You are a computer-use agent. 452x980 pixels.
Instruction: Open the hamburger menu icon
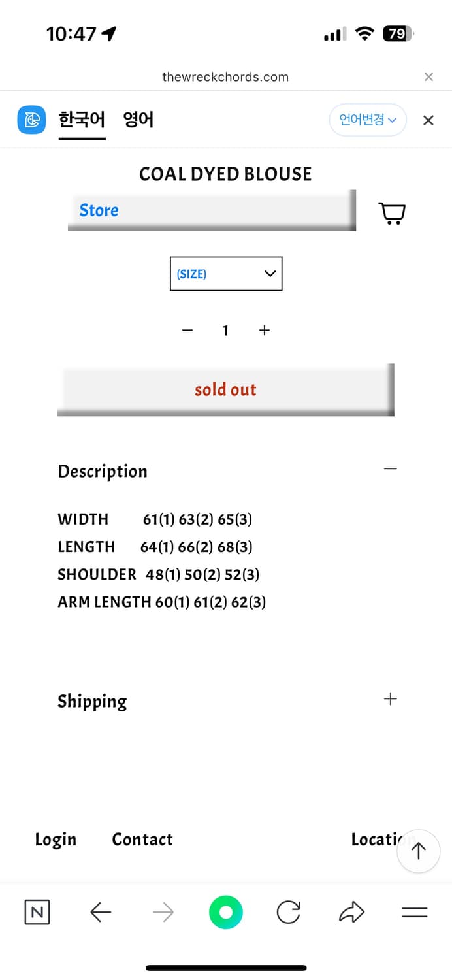414,912
